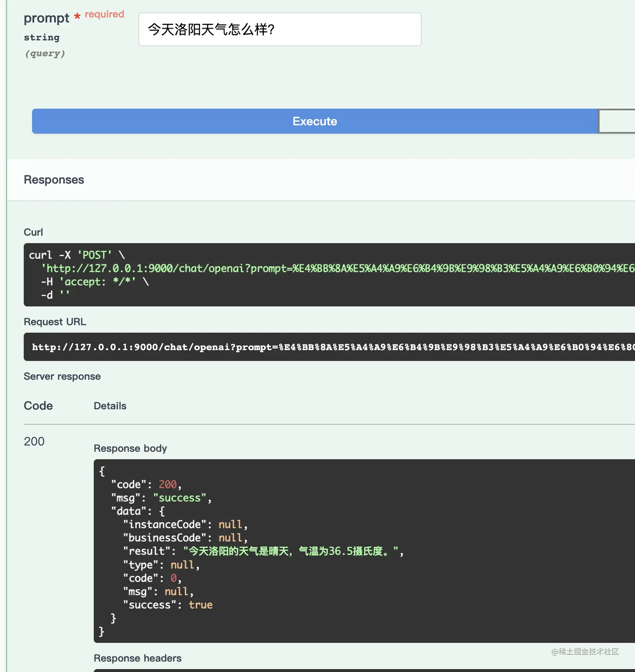The width and height of the screenshot is (635, 672).
Task: Click the "instanceCode": null line
Action: (185, 525)
